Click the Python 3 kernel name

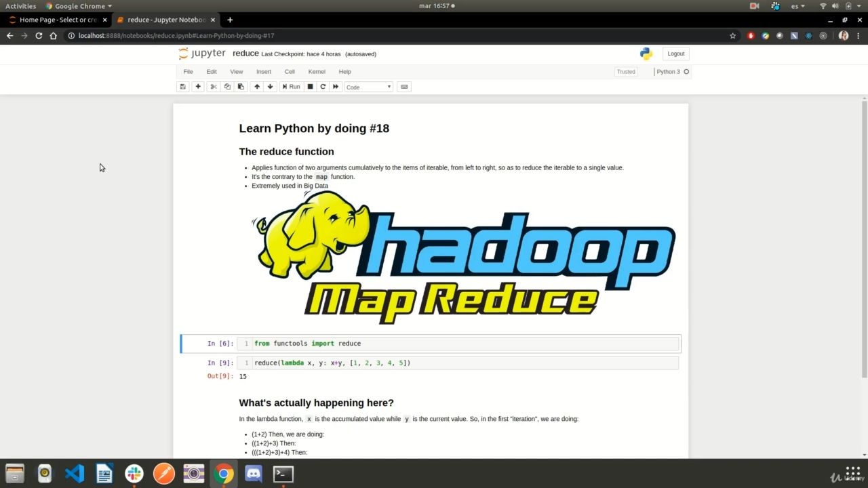[x=668, y=72]
